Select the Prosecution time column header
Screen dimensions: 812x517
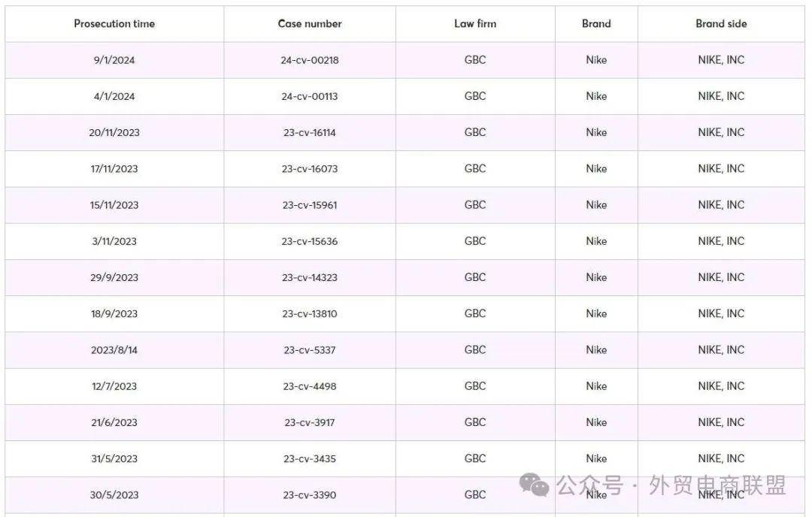coord(114,24)
